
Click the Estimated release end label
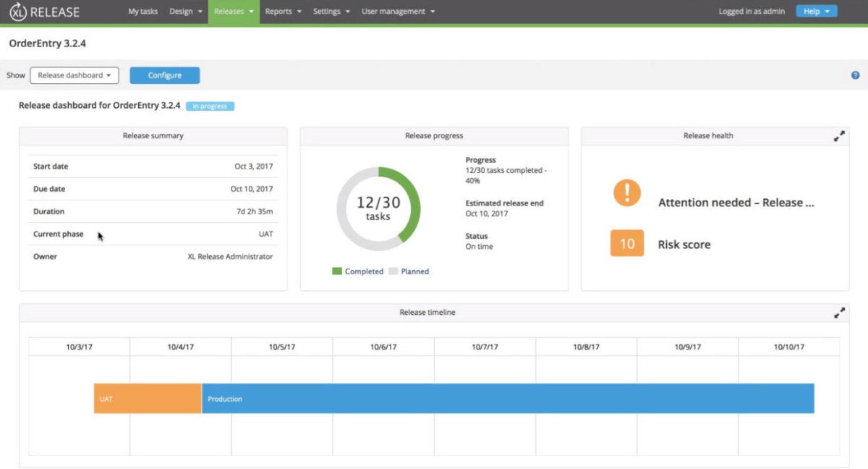505,203
